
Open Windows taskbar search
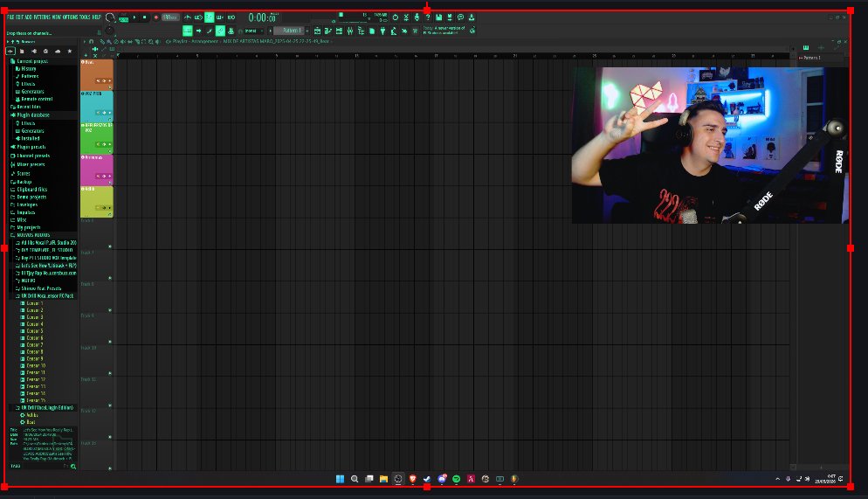pyautogui.click(x=355, y=479)
